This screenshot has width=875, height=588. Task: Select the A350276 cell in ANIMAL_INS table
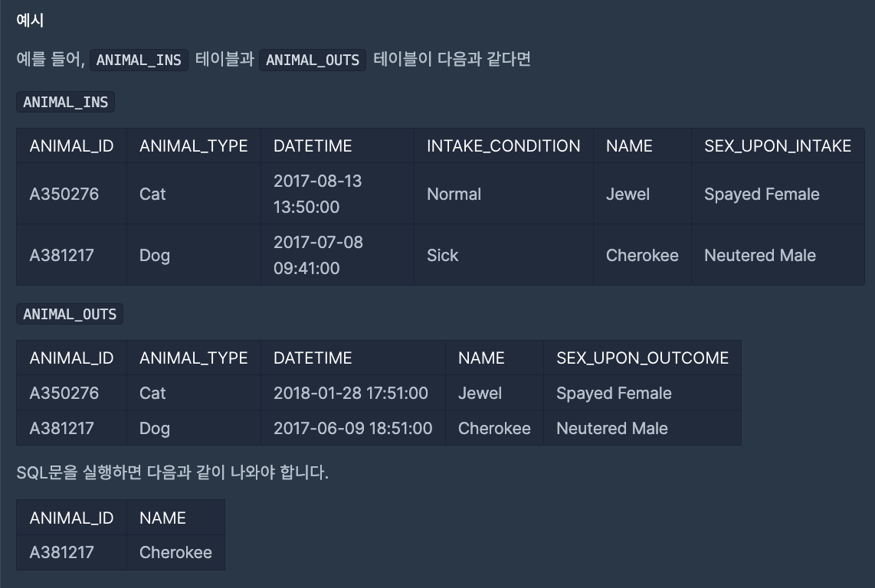71,194
